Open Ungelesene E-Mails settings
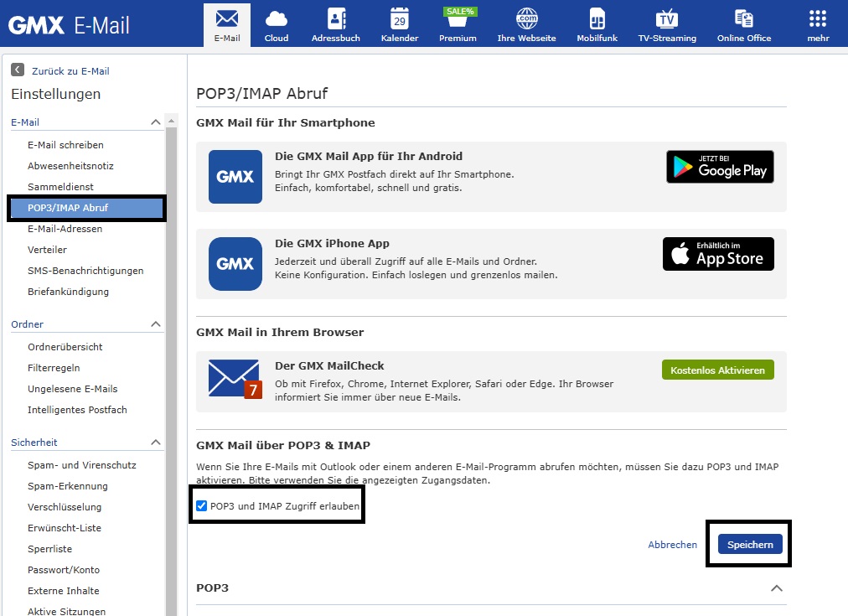The height and width of the screenshot is (616, 848). (72, 389)
